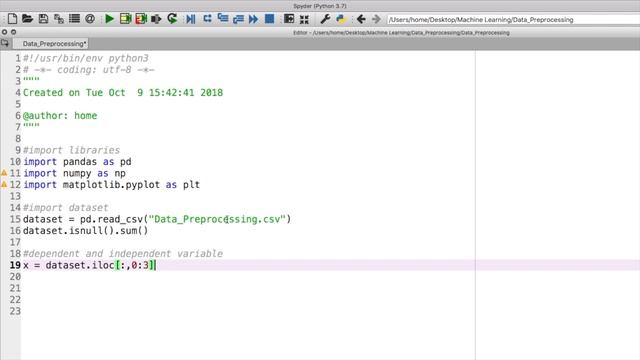
Task: Click line number 19 in the gutter
Action: 15,265
